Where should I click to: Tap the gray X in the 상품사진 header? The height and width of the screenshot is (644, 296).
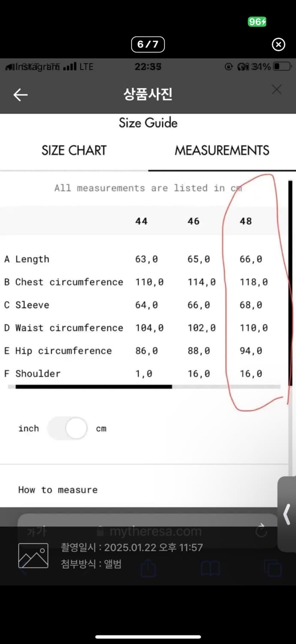click(x=277, y=89)
